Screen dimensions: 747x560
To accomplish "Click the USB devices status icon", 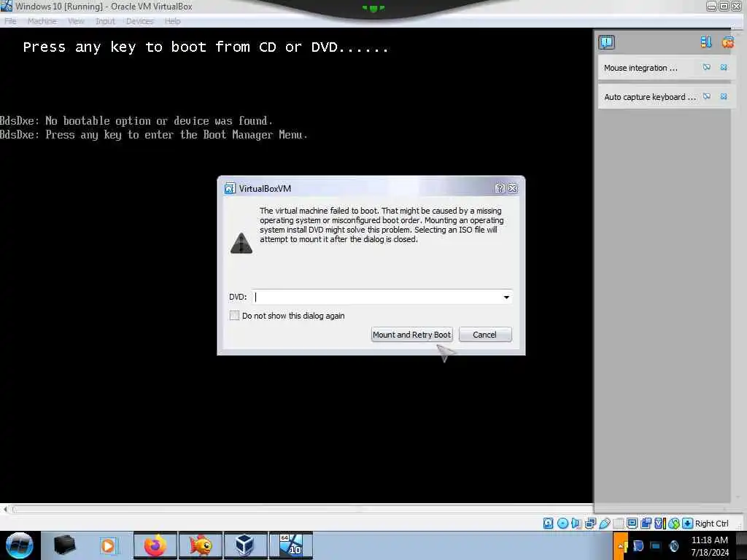I will pyautogui.click(x=605, y=524).
